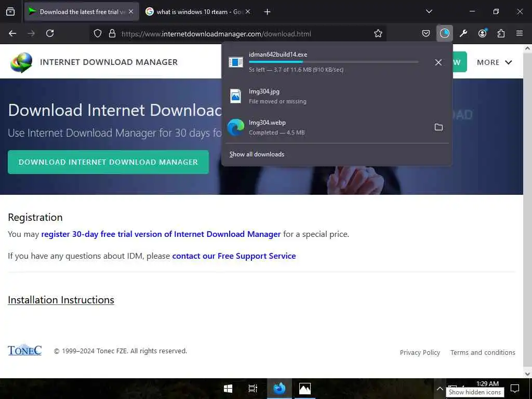The image size is (532, 399).
Task: Click the Photos app taskbar icon
Action: pyautogui.click(x=304, y=389)
